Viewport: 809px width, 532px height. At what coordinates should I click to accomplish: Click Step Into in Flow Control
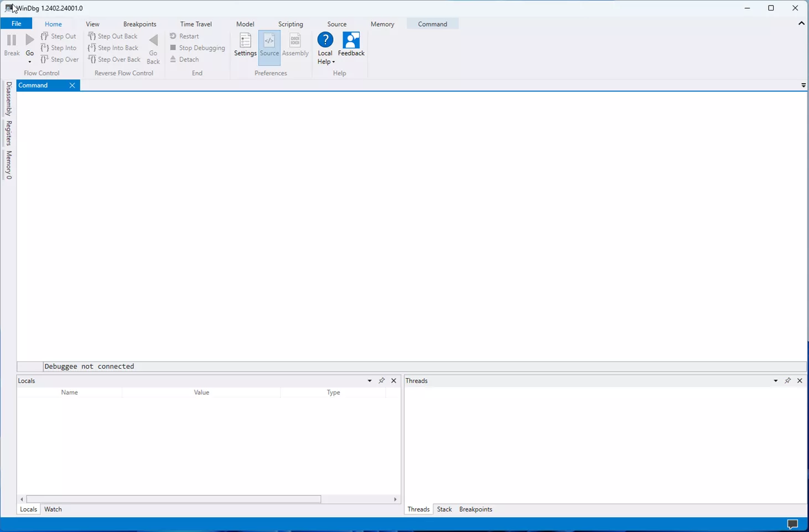tap(59, 48)
